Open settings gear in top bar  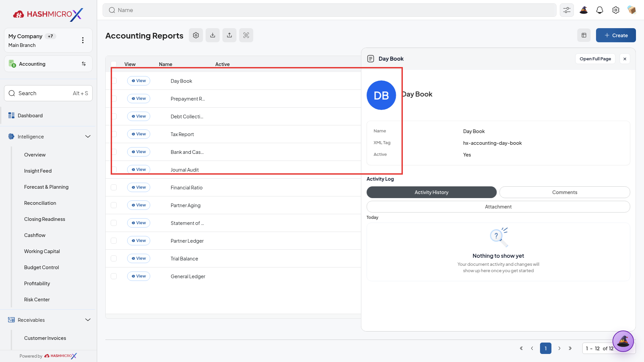coord(616,10)
